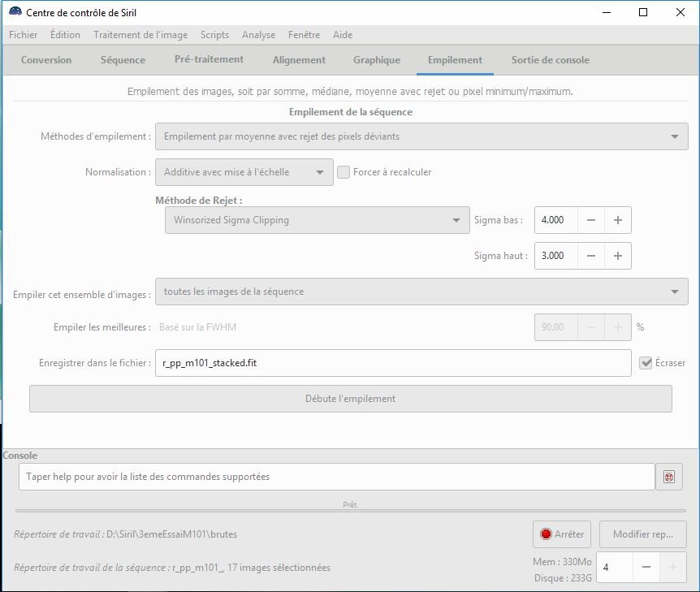Screen dimensions: 700x592
Task: Open the Scripts menu
Action: point(214,35)
